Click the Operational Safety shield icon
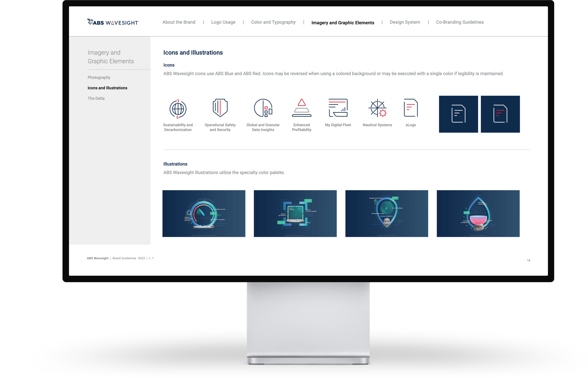Screen dimensions: 588x378 point(220,108)
